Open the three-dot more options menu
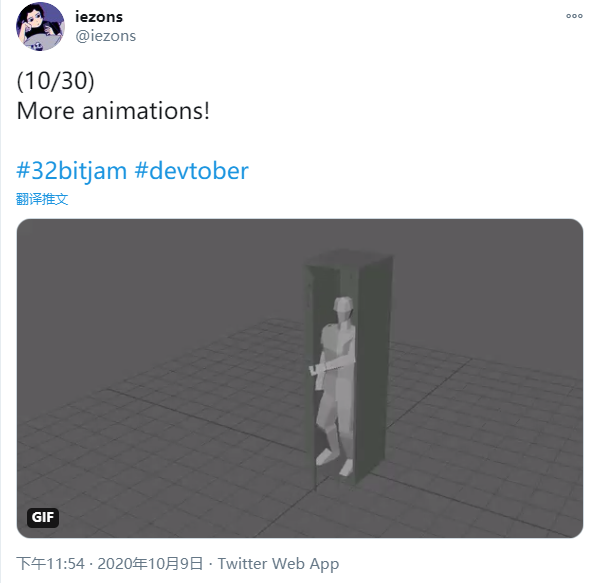 (x=574, y=16)
